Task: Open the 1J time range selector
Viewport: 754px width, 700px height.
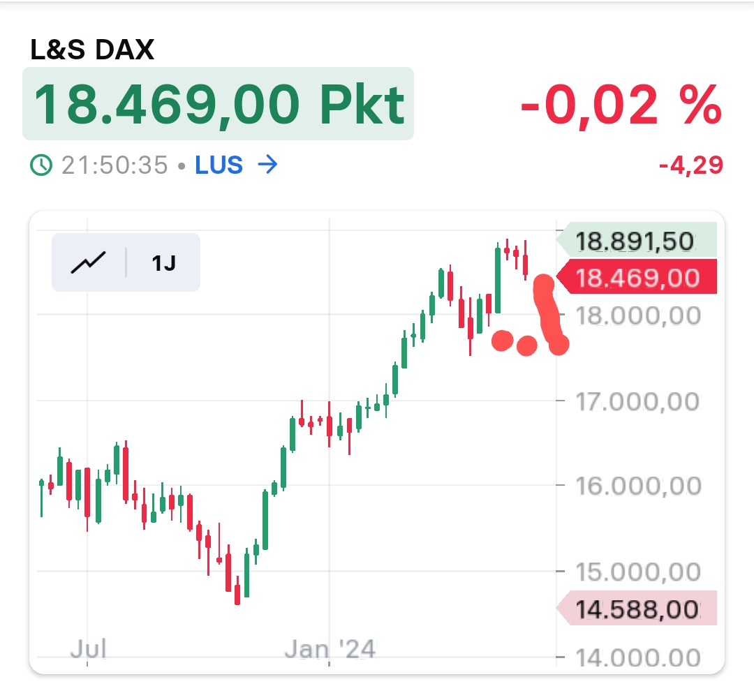Action: (163, 263)
